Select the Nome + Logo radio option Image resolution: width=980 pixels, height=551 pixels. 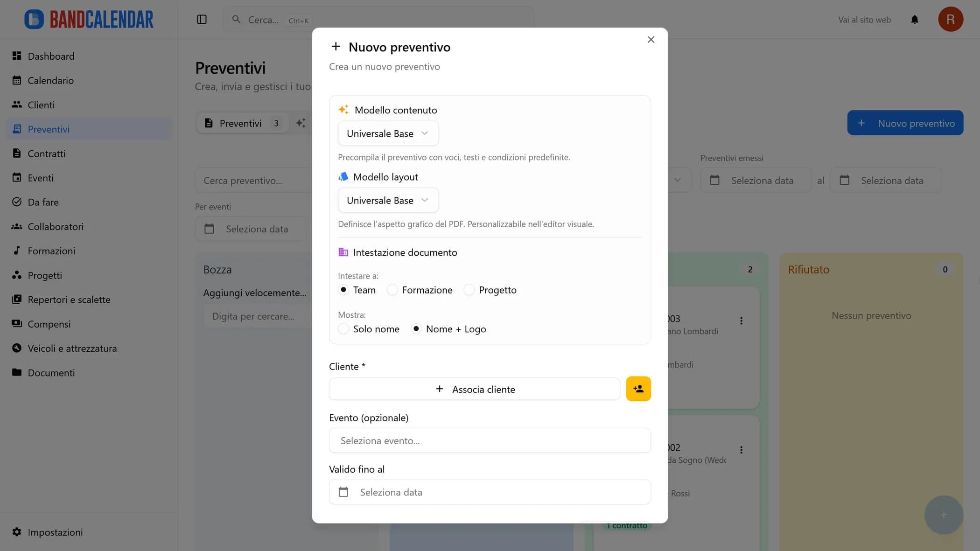click(416, 329)
